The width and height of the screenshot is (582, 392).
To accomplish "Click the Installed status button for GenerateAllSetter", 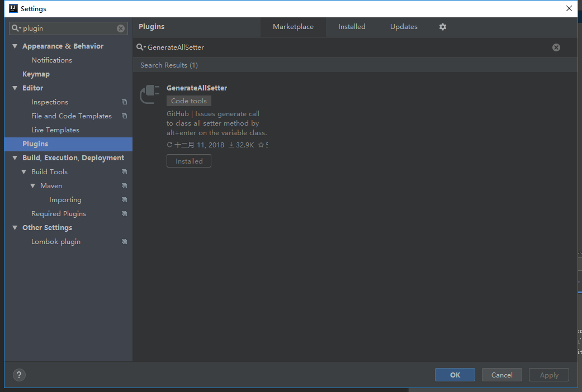I will point(189,161).
